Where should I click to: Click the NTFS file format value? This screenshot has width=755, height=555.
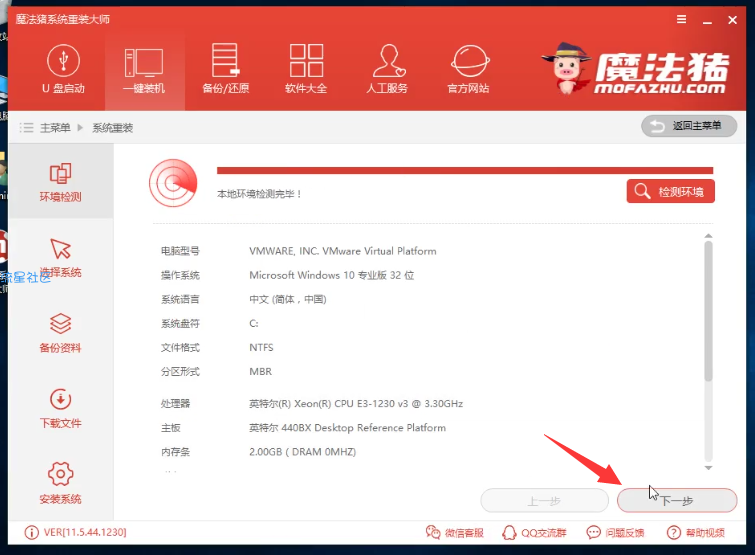click(261, 348)
